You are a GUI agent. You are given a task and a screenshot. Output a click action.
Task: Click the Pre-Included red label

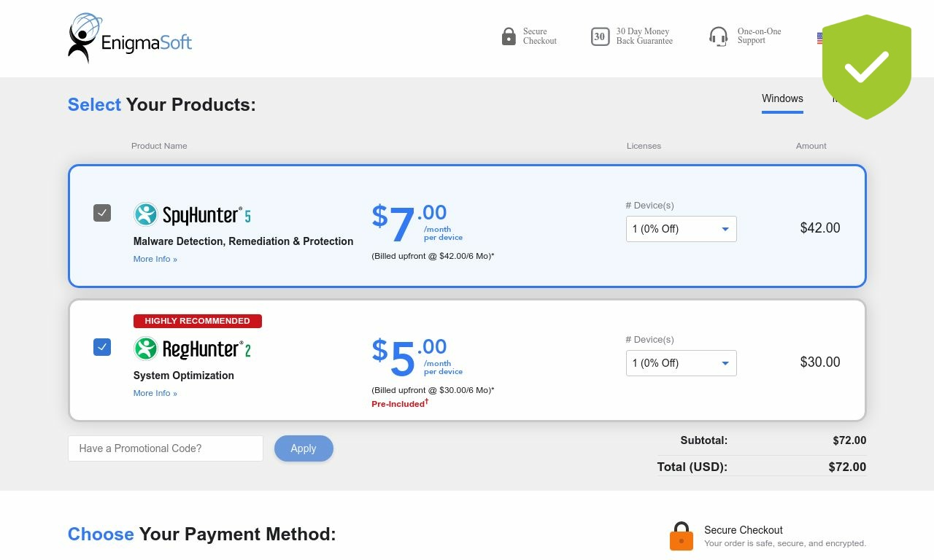click(x=400, y=403)
